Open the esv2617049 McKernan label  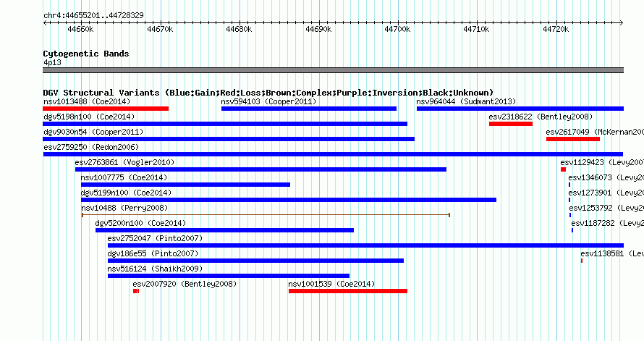pos(595,132)
